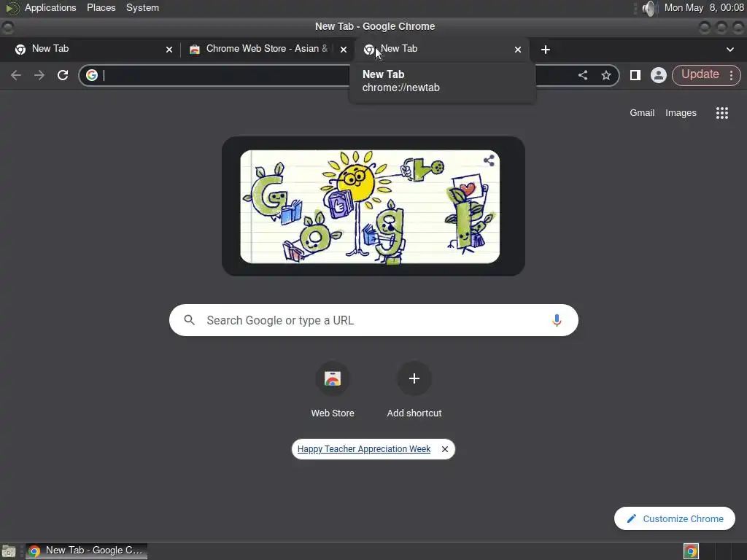Close the first New Tab tab
Screen dimensions: 747x560
(x=169, y=50)
